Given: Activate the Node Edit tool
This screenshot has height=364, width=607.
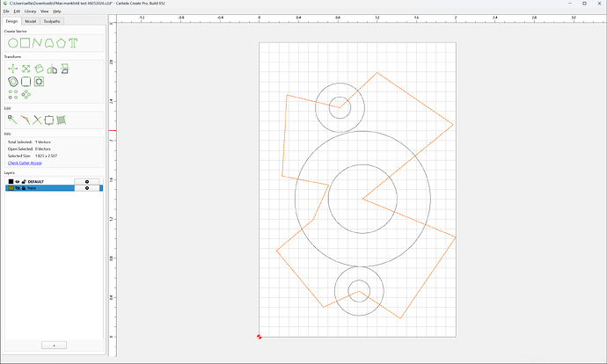Looking at the screenshot, I should pos(12,120).
